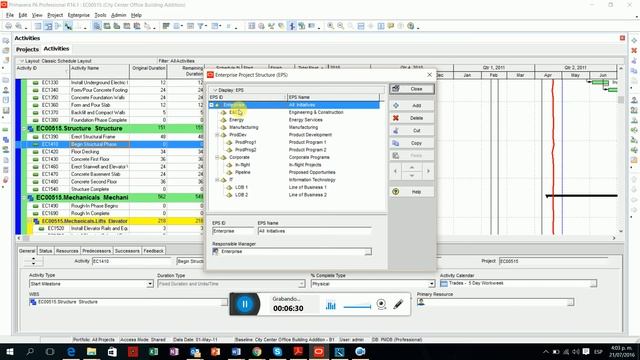Move EPS node right with right arrow
The image size is (640, 360).
click(428, 171)
